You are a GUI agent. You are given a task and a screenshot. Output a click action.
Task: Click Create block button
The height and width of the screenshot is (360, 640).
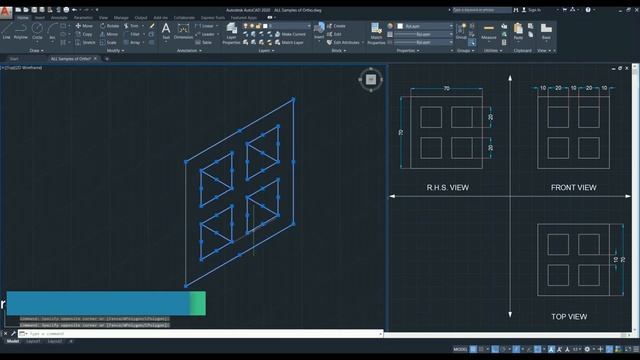pyautogui.click(x=336, y=26)
